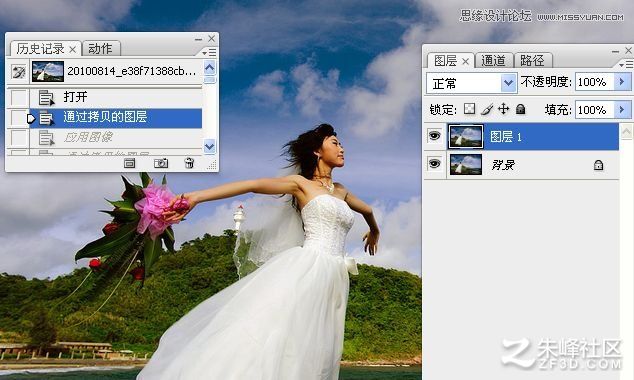Click the create new snapshot camera icon

coord(161,163)
